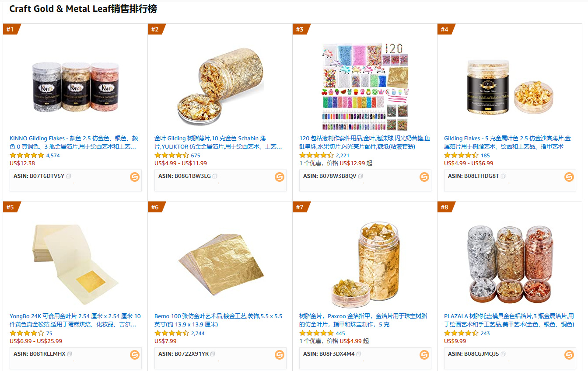Click orange seller icon for ASIN B08LTHDG8T
Screen dimensions: 588x371
pyautogui.click(x=569, y=177)
